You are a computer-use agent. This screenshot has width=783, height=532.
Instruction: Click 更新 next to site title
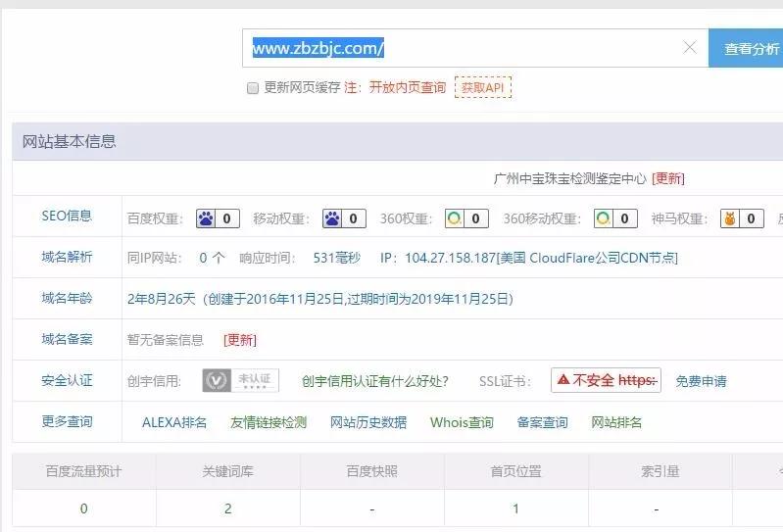[x=668, y=178]
